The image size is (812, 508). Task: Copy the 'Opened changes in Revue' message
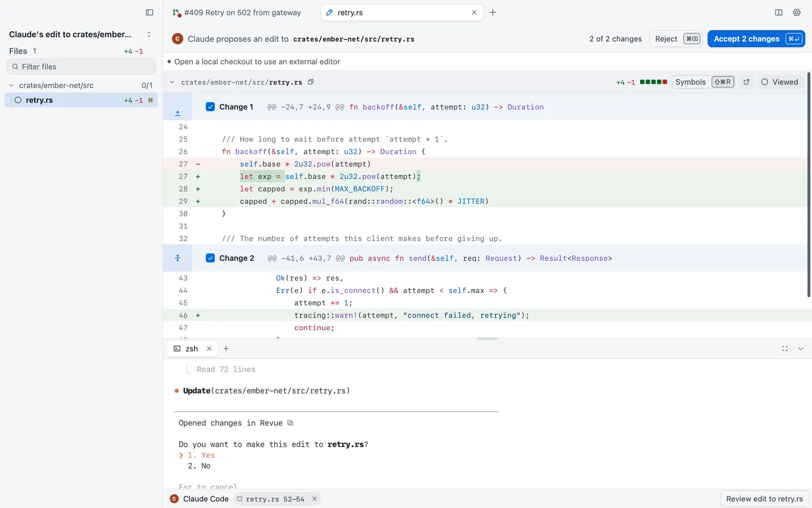pyautogui.click(x=290, y=423)
